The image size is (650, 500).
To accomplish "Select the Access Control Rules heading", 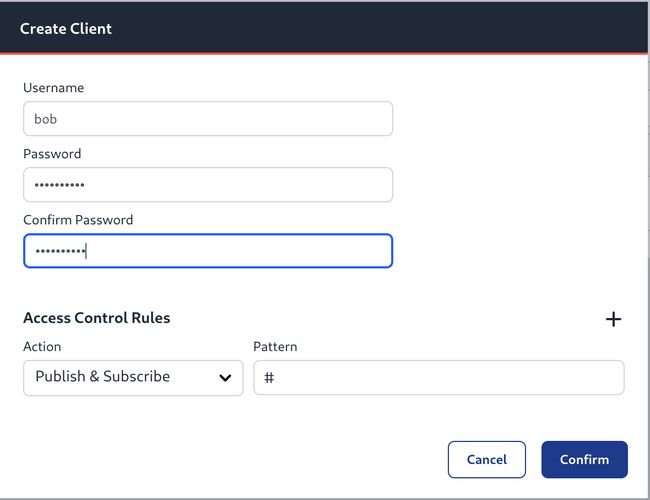I will coord(97,318).
